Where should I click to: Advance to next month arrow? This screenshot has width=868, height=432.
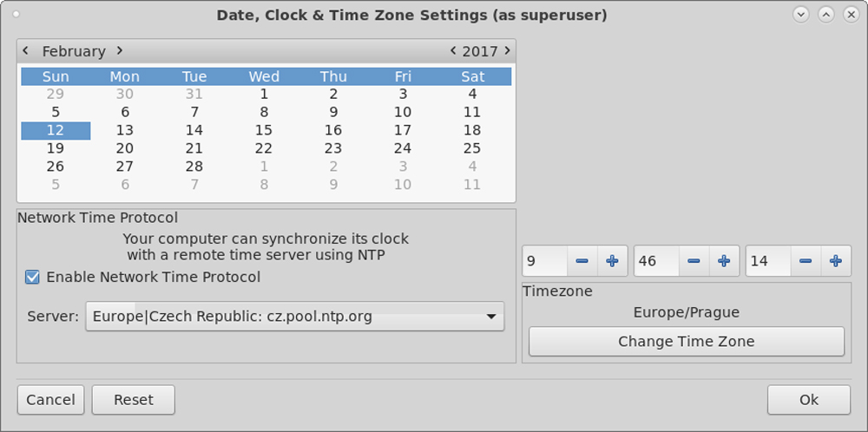[120, 51]
